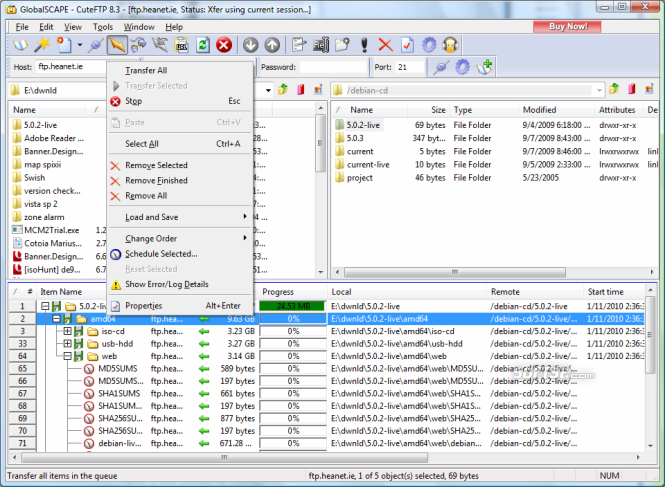Click the red X Delete icon in toolbar

point(385,45)
